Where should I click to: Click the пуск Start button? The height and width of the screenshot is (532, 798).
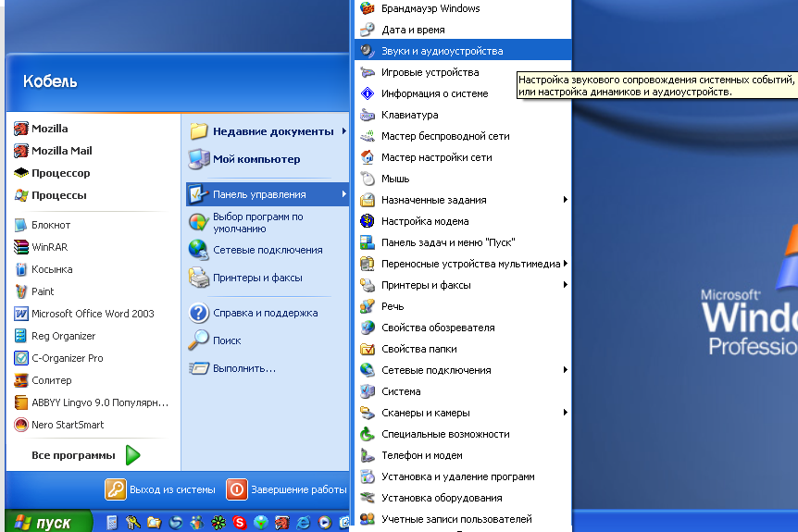(49, 522)
